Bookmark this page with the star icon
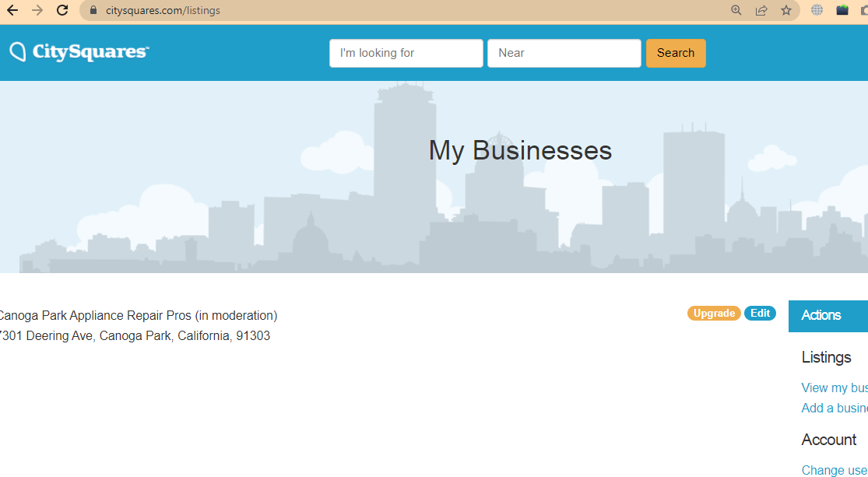 [x=786, y=10]
